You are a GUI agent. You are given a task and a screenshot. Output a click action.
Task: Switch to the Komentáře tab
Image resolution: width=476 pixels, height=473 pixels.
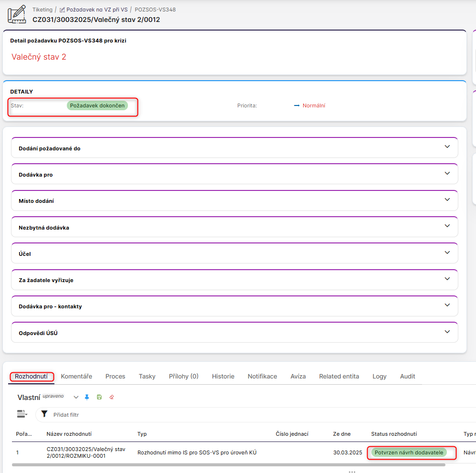76,377
